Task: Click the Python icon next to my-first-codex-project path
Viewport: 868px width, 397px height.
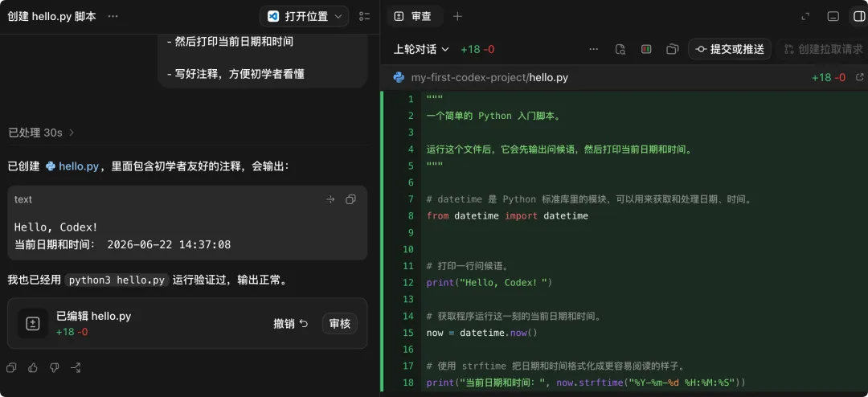Action: pos(399,77)
